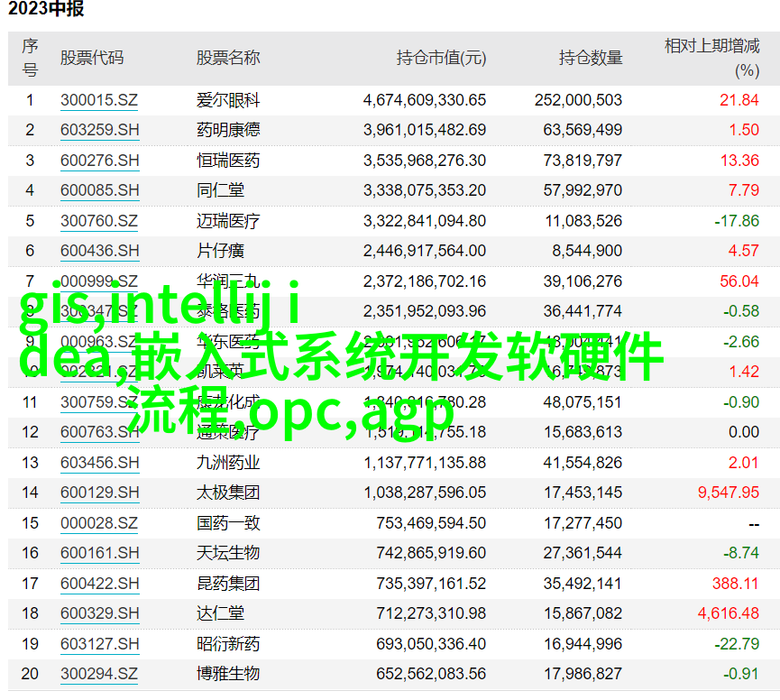
Task: Select market value 3,961,015,482.69
Action: [425, 131]
